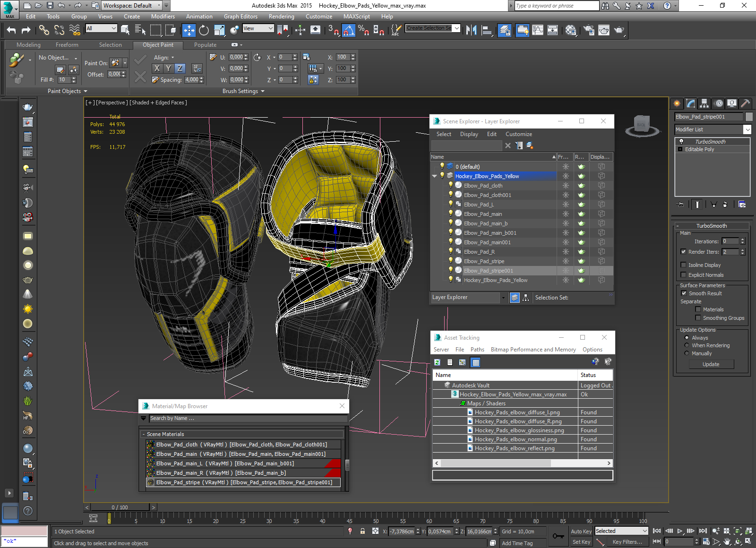Switch Asset Tracking to table view

(x=476, y=362)
